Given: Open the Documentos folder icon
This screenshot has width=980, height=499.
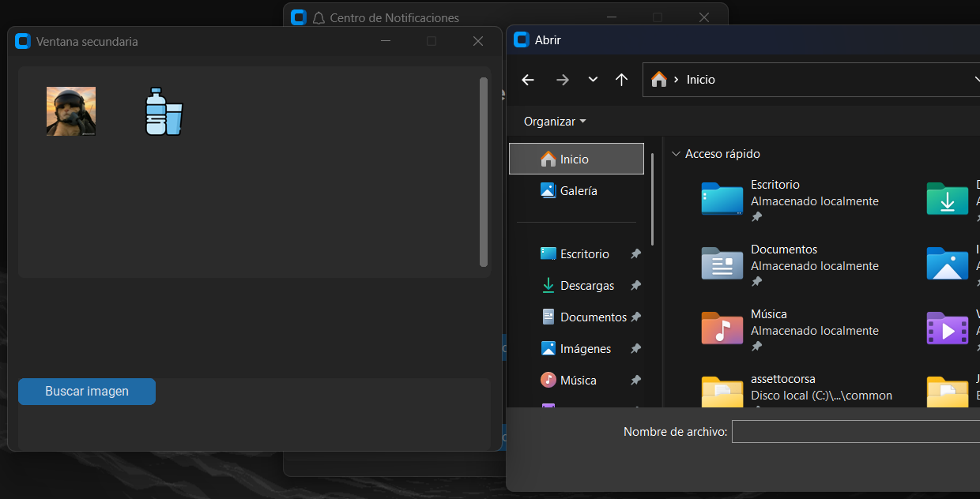Looking at the screenshot, I should click(x=722, y=264).
